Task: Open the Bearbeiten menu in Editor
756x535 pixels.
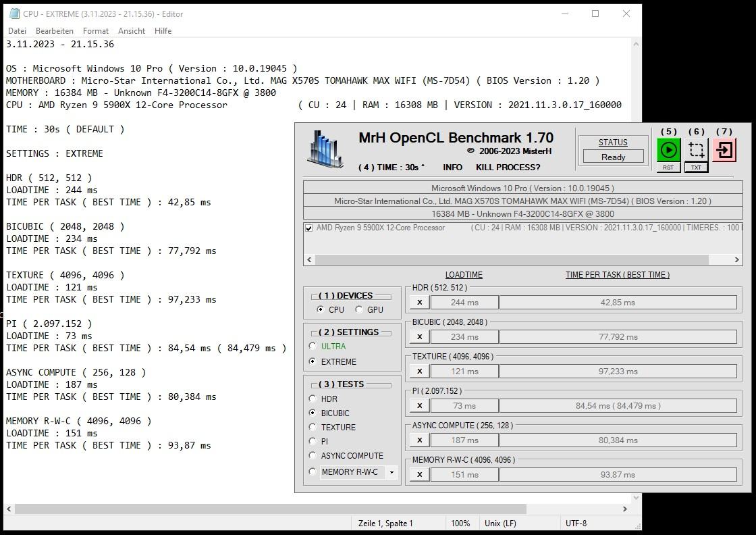Action: point(55,31)
